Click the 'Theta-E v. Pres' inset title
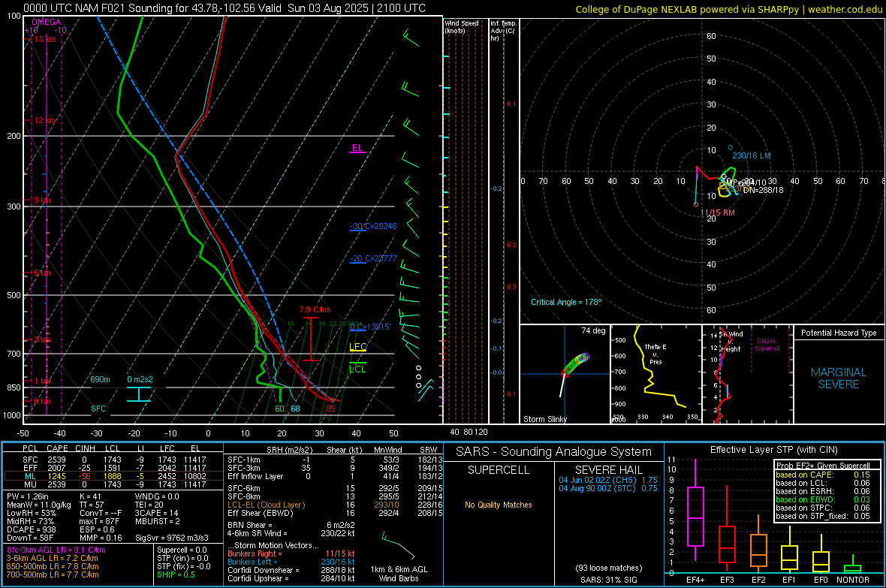This screenshot has width=886, height=588. click(655, 354)
